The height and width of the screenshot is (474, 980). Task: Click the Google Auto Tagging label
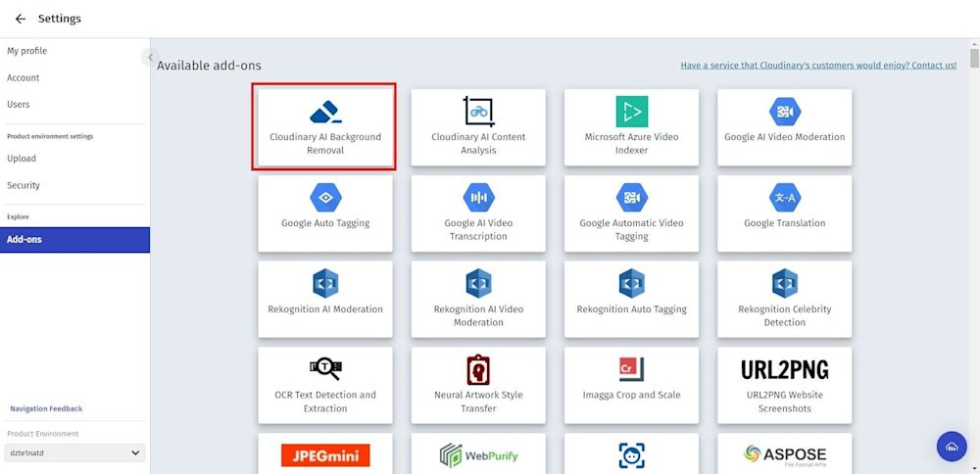tap(325, 223)
